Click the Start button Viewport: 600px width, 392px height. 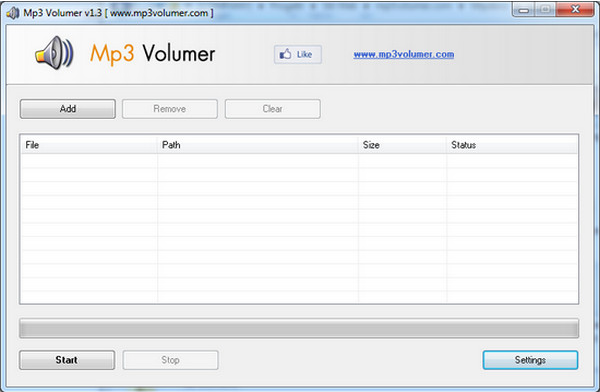[x=67, y=360]
